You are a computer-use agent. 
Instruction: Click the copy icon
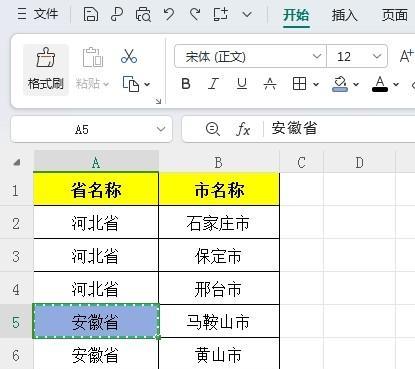click(131, 84)
